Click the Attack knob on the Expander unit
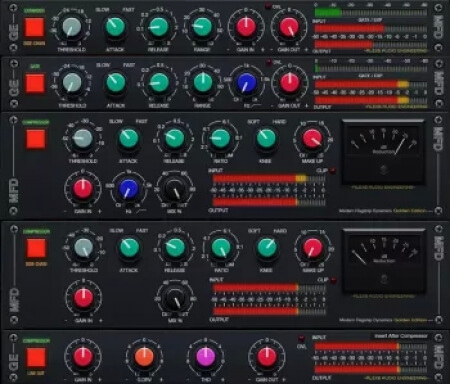 point(115,27)
